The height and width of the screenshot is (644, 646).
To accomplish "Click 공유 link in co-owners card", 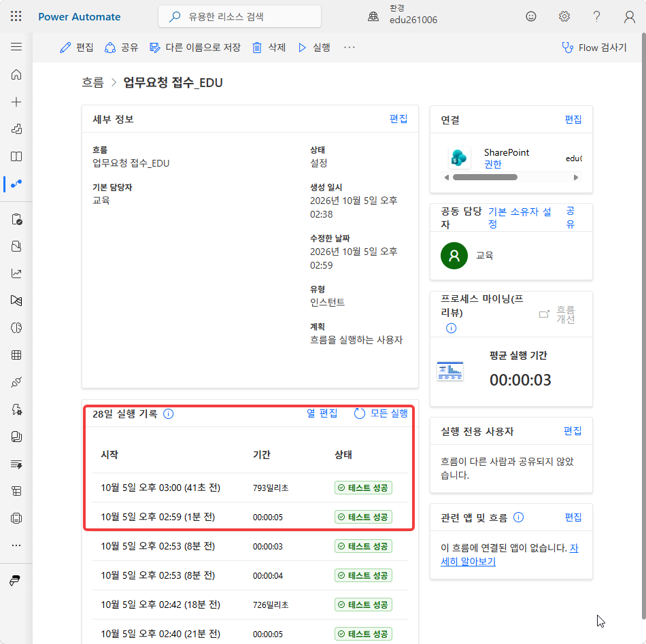I will 571,218.
